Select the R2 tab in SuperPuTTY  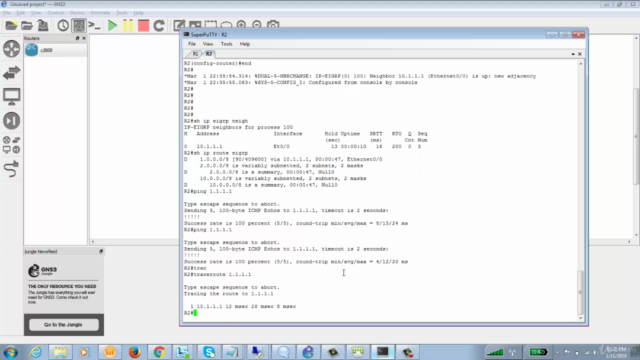(x=209, y=54)
